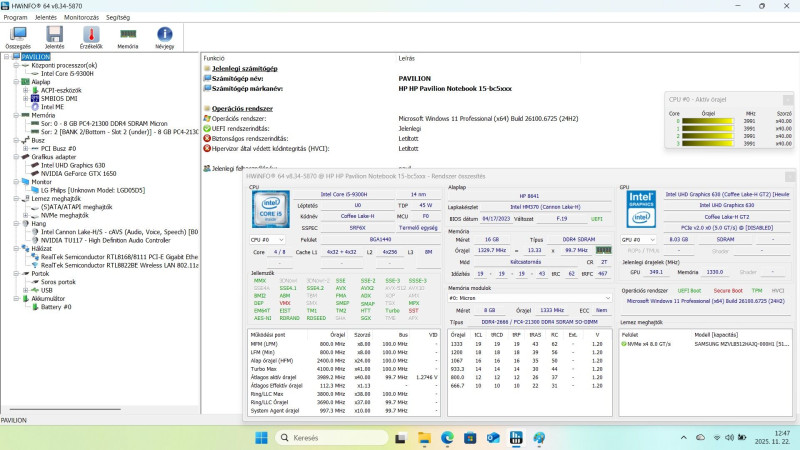Open the Monitorozás menu

click(x=82, y=17)
